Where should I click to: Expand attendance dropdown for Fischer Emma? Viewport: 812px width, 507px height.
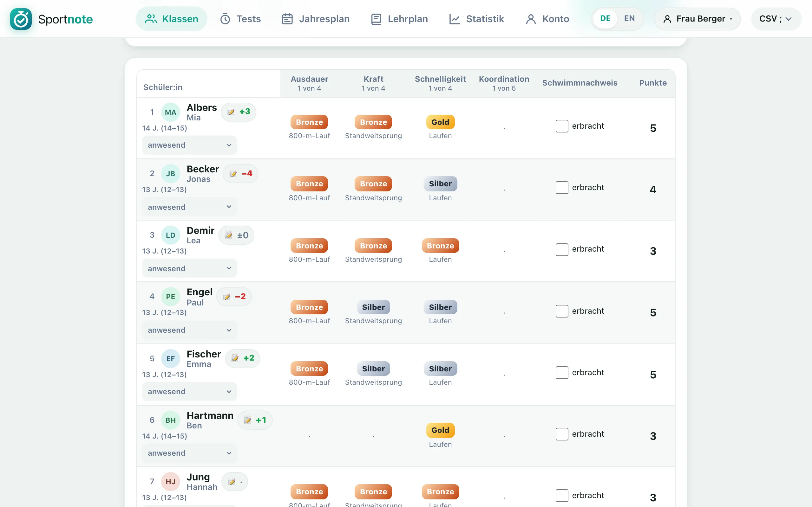point(190,392)
